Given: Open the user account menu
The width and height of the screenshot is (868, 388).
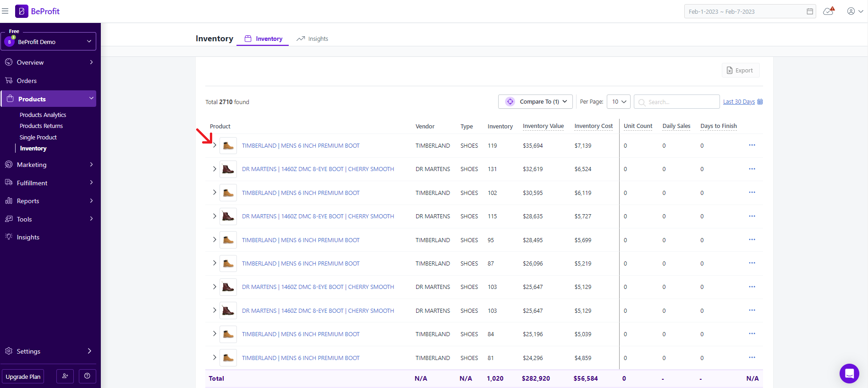Looking at the screenshot, I should [855, 11].
